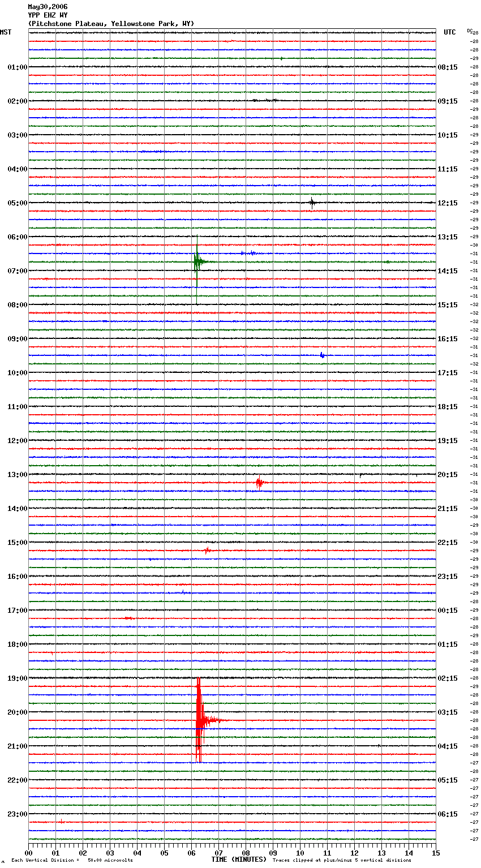Select the 03:00 MST time label
This screenshot has height=868, width=481.
[x=17, y=135]
